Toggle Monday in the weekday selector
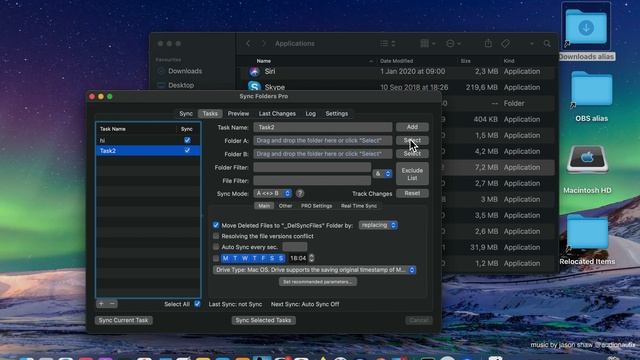 (x=225, y=258)
